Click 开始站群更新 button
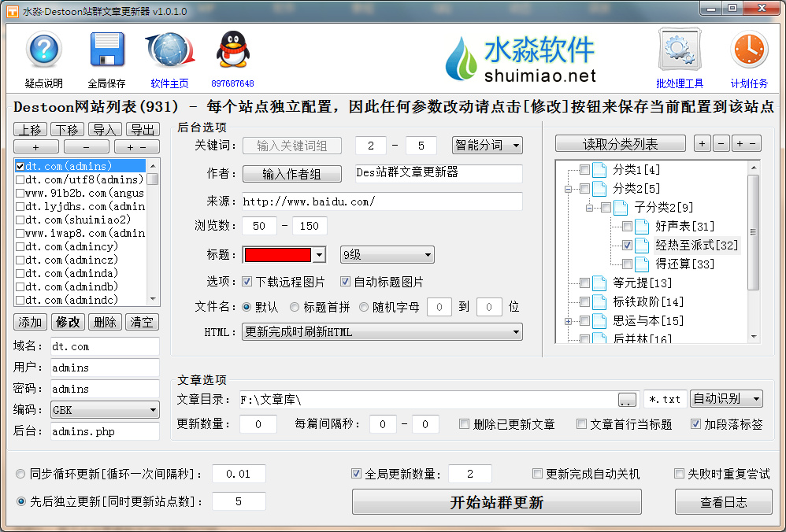 click(x=497, y=502)
